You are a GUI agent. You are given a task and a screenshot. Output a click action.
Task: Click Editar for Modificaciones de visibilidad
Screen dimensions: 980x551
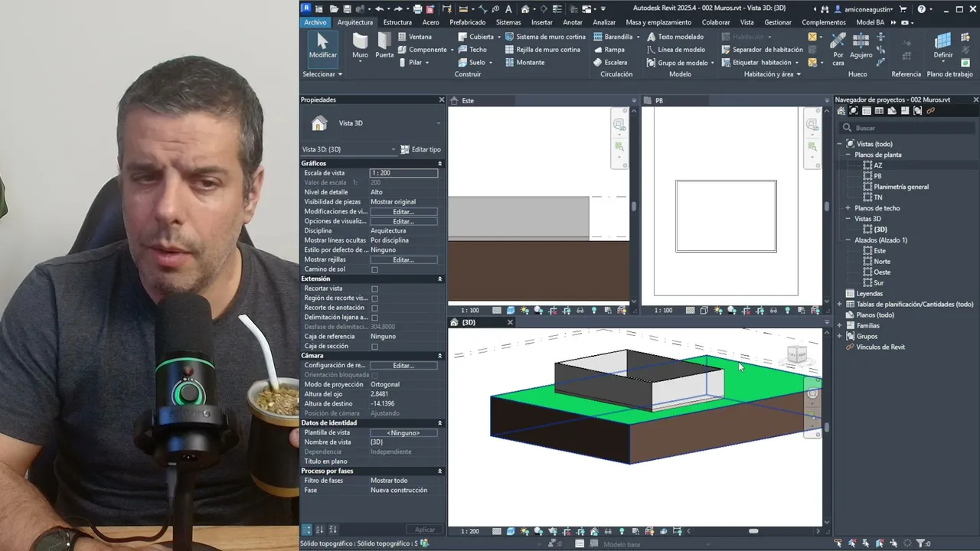(x=403, y=212)
